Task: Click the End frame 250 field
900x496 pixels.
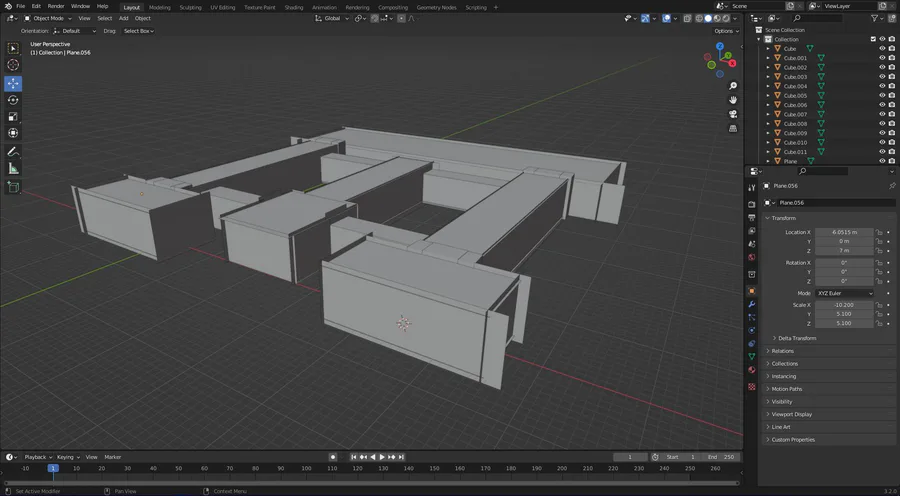Action: pyautogui.click(x=720, y=457)
